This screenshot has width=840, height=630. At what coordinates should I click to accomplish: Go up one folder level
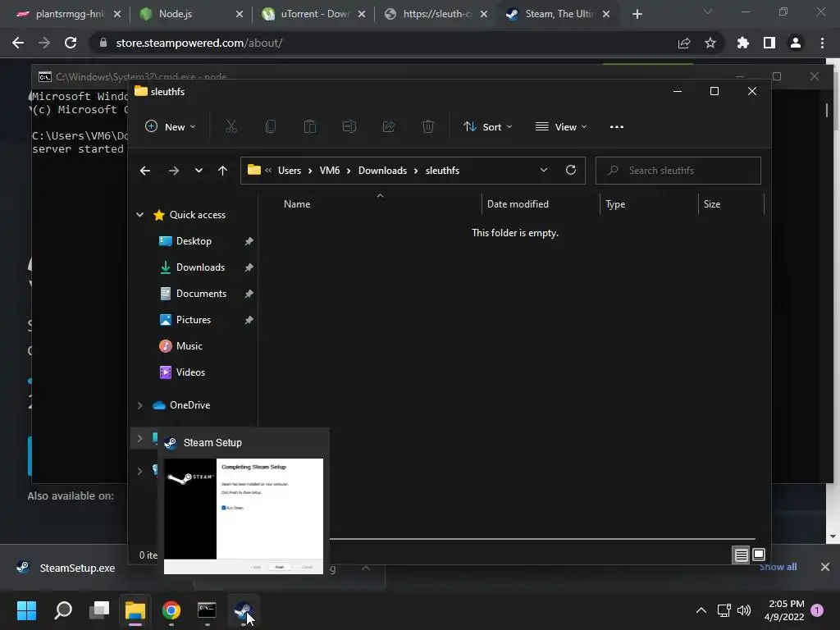tap(222, 171)
